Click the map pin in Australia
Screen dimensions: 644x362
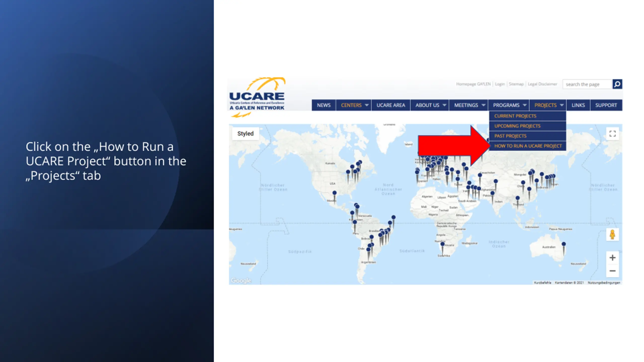click(x=564, y=244)
